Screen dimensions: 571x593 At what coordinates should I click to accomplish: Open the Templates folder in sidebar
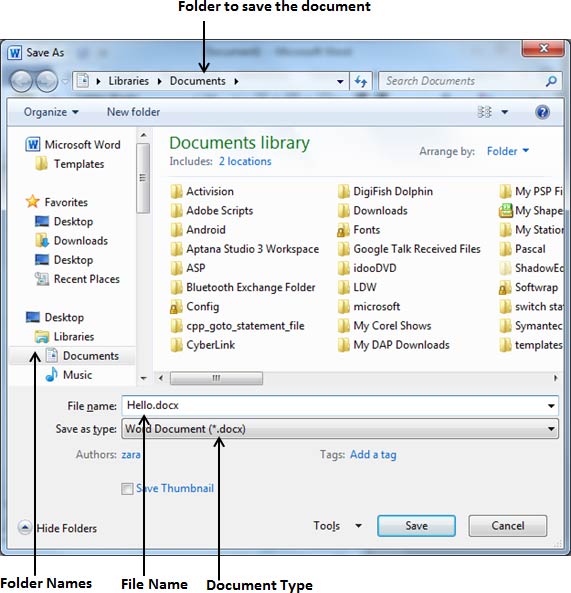[x=70, y=164]
